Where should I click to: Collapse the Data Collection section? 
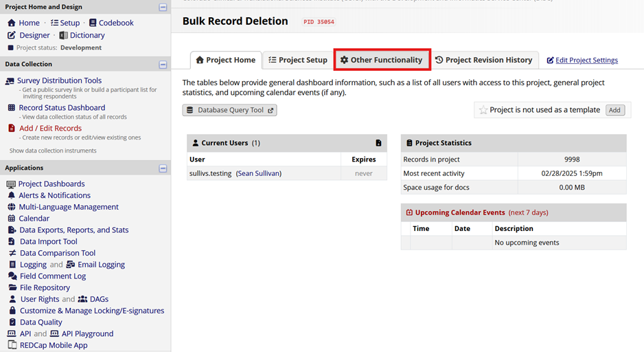pos(163,65)
